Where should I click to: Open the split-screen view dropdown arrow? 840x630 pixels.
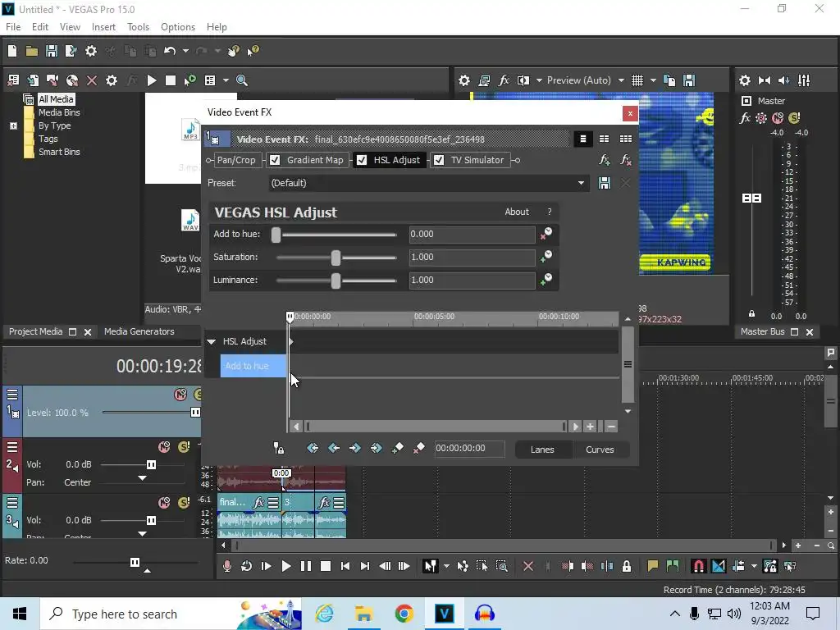[x=539, y=80]
